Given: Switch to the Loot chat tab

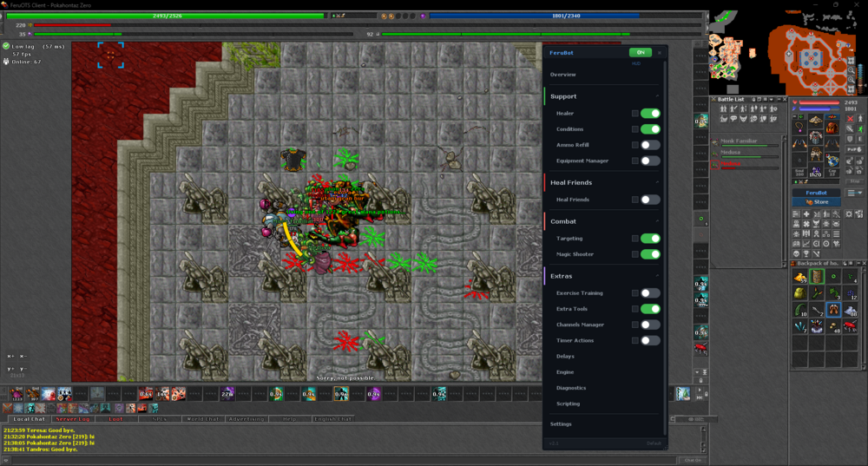Looking at the screenshot, I should coord(115,419).
